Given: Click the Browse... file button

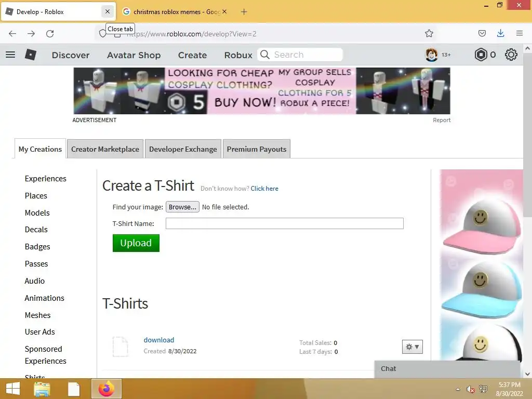Looking at the screenshot, I should click(x=182, y=207).
